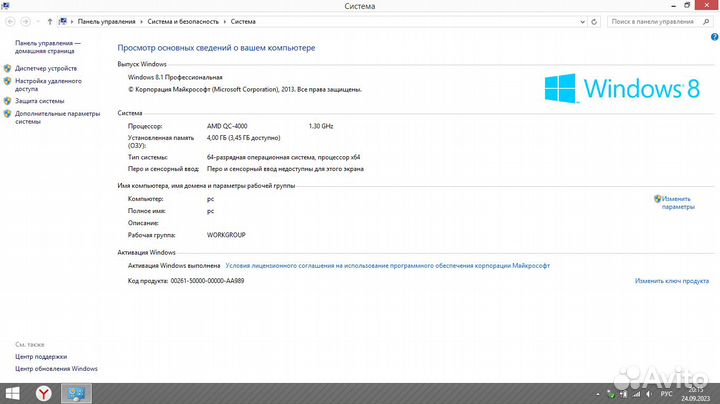Click the shield icon beside 'Диспетчер устройств'
The image size is (720, 404).
[x=7, y=68]
